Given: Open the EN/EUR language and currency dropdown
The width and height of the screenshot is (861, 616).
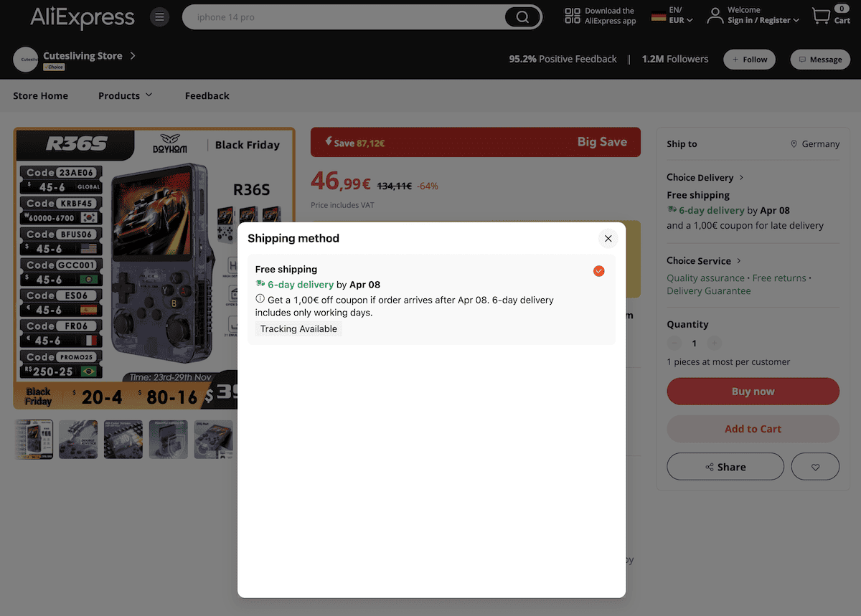Looking at the screenshot, I should (671, 15).
